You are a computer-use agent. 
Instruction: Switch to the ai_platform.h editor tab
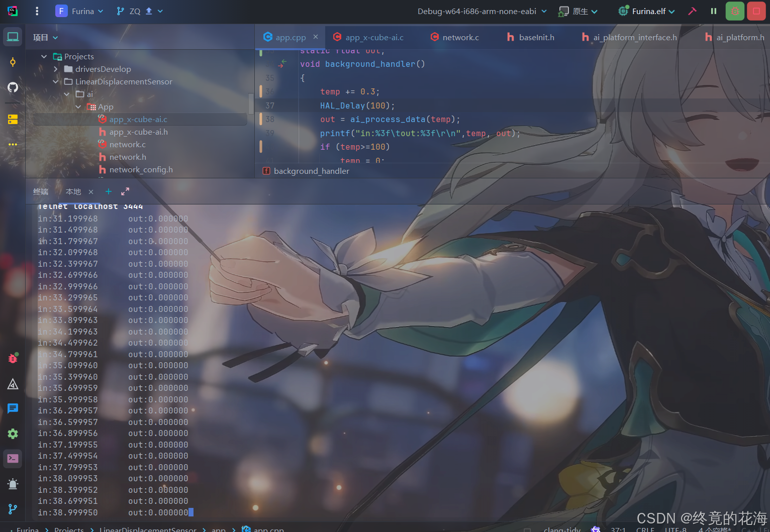(x=735, y=37)
